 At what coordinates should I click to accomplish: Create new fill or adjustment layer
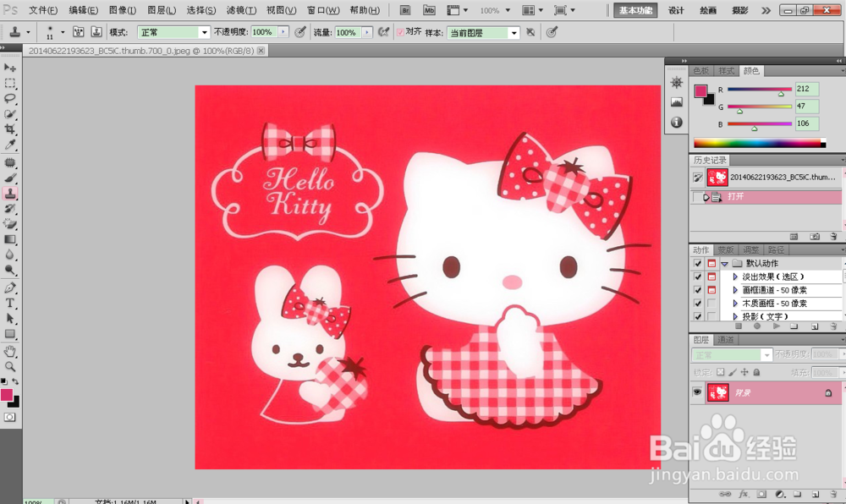click(x=780, y=494)
